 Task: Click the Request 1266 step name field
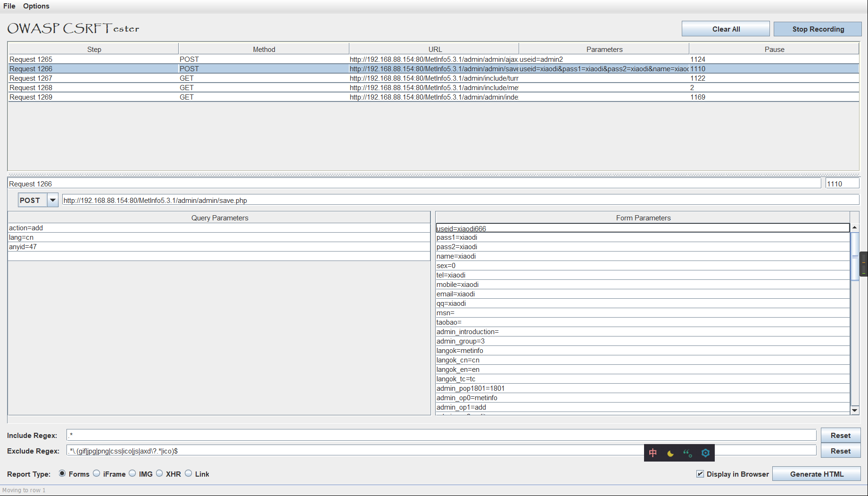tap(414, 184)
